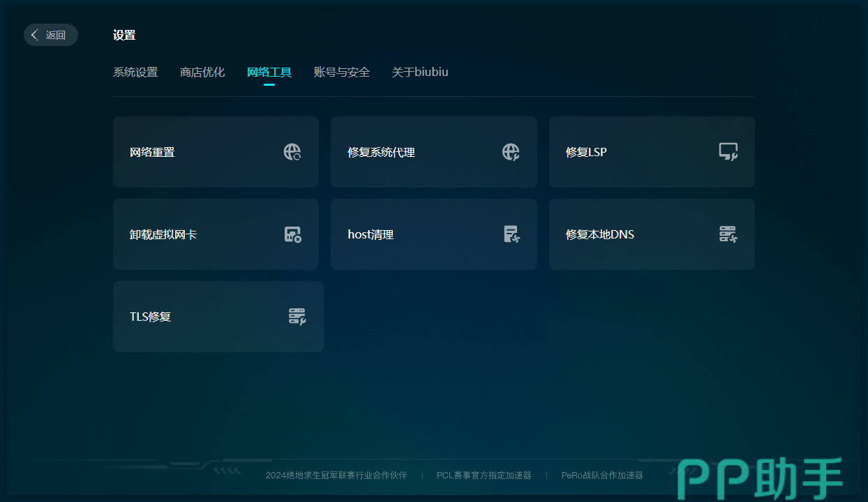Screen dimensions: 868x502
Task: Click the TLS修复 text label
Action: (151, 317)
